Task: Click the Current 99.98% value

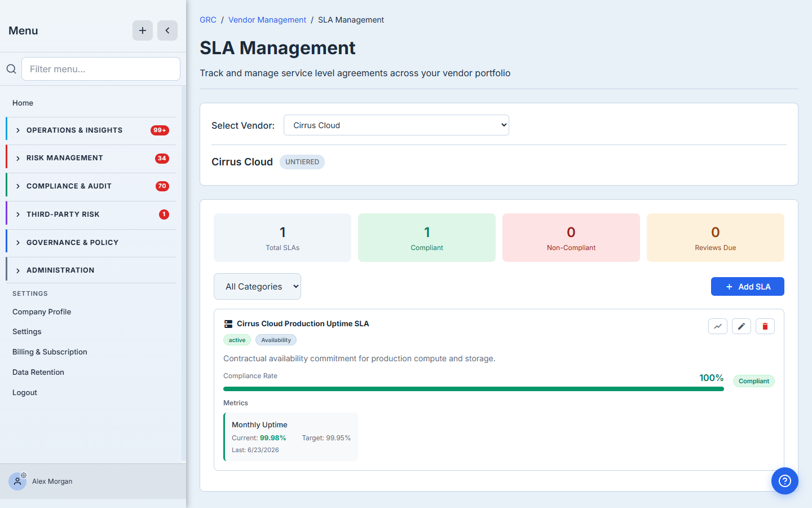Action: (x=273, y=438)
